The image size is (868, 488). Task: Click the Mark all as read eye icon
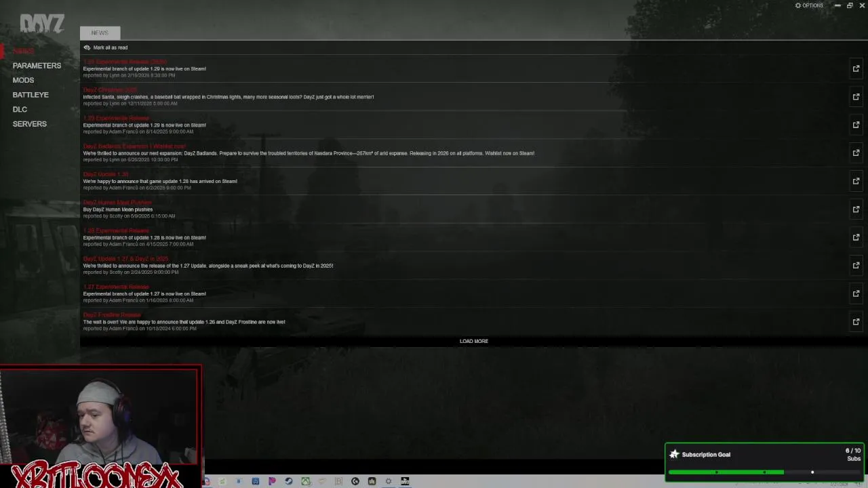[x=87, y=47]
